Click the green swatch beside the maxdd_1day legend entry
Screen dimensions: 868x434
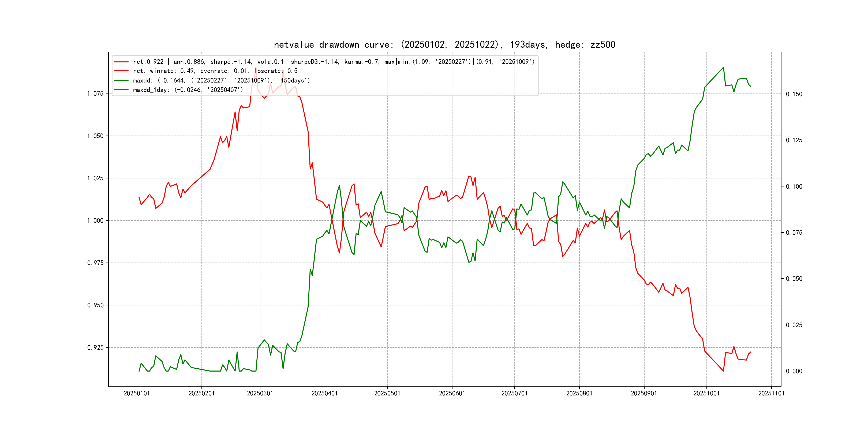pos(121,90)
